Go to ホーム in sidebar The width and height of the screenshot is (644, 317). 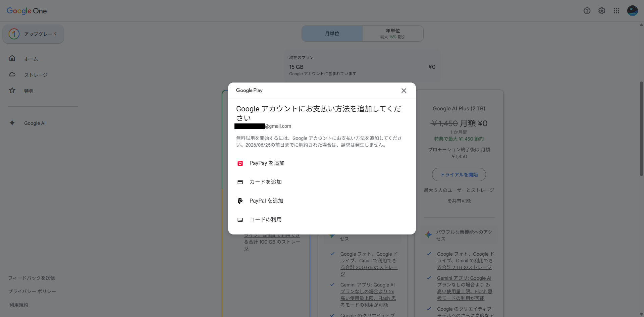pos(31,59)
